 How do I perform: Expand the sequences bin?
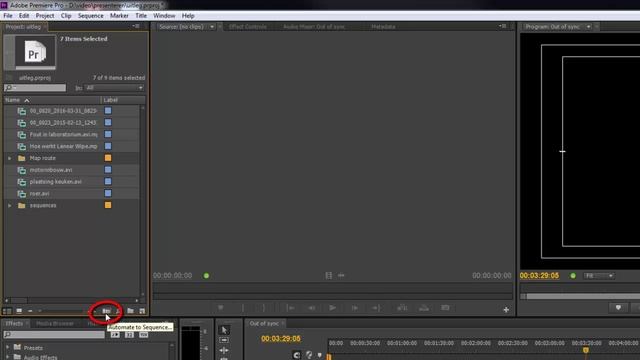pos(10,205)
